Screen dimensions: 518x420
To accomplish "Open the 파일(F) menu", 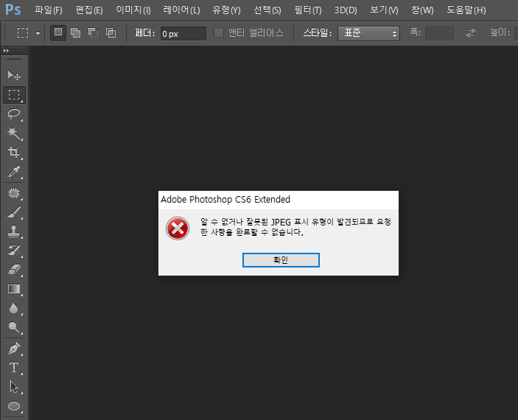I will 48,10.
